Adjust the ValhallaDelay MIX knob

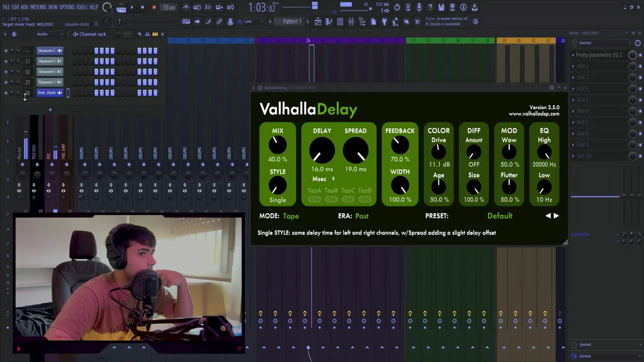pos(277,146)
